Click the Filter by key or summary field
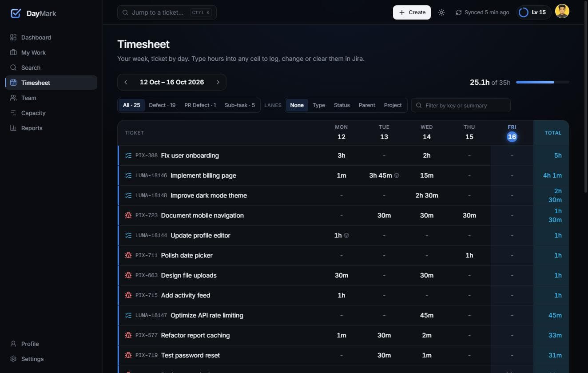Image resolution: width=588 pixels, height=373 pixels. click(x=461, y=105)
